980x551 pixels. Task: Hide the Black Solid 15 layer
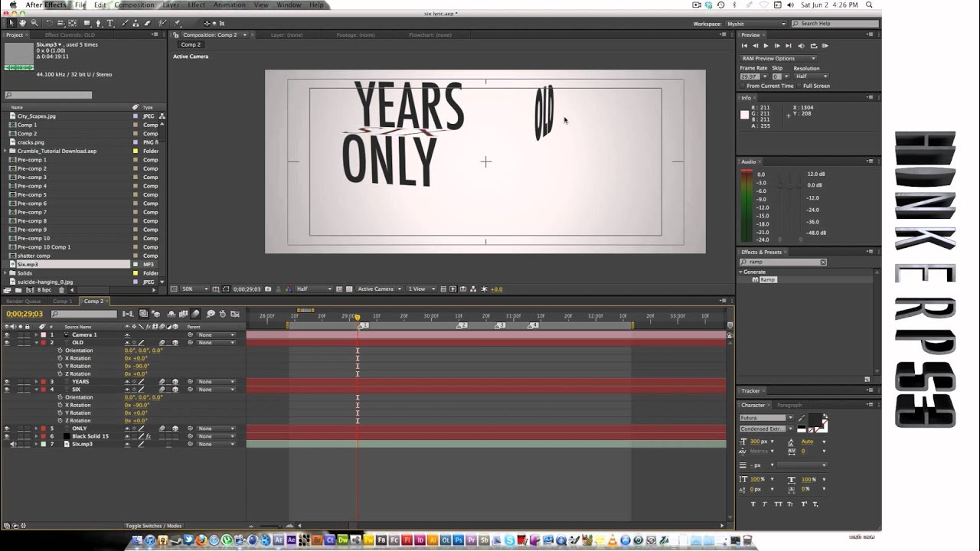[x=7, y=436]
